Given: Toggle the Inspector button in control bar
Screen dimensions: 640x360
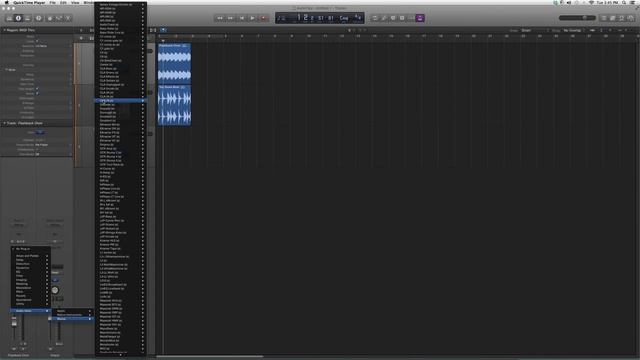Looking at the screenshot, I should coord(18,18).
